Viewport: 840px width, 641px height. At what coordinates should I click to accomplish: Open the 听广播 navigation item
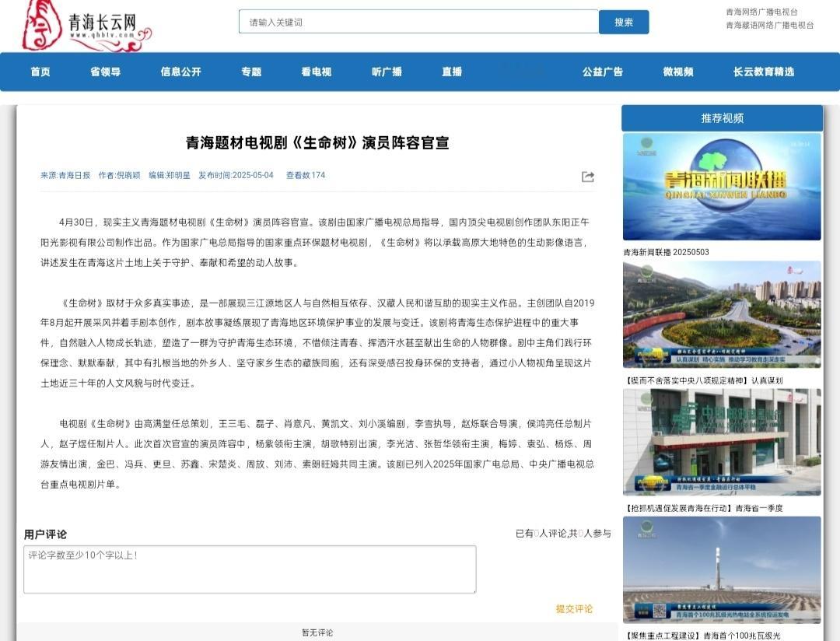(387, 72)
